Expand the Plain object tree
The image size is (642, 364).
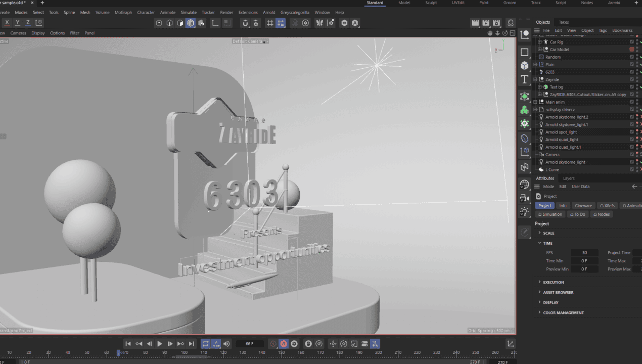pyautogui.click(x=535, y=65)
